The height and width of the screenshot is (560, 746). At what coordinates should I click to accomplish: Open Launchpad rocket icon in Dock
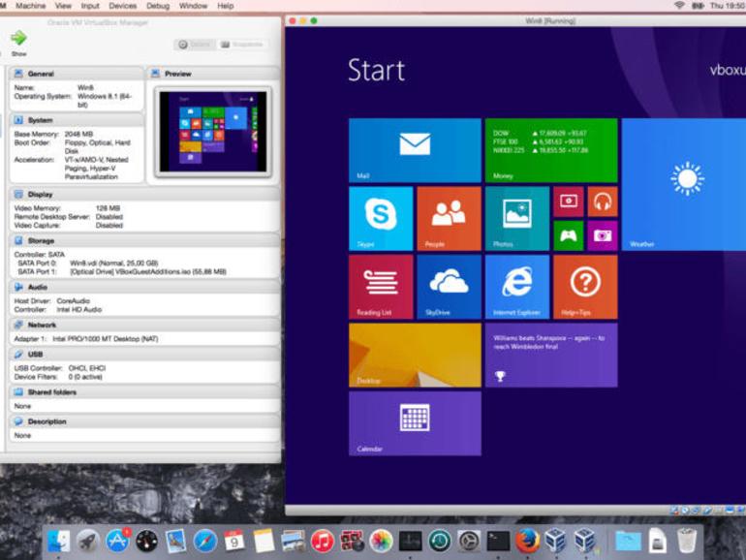click(x=88, y=541)
